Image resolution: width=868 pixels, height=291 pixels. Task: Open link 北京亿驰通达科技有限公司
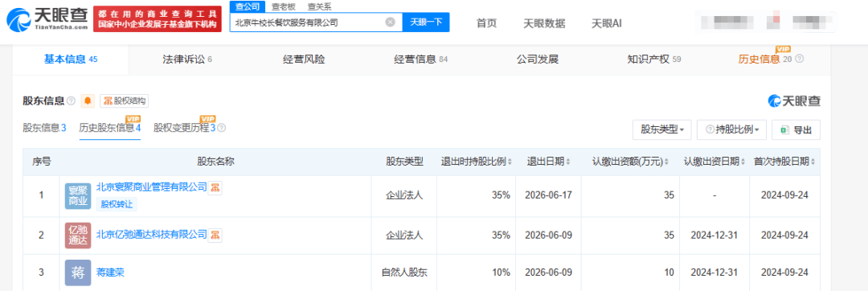point(152,235)
